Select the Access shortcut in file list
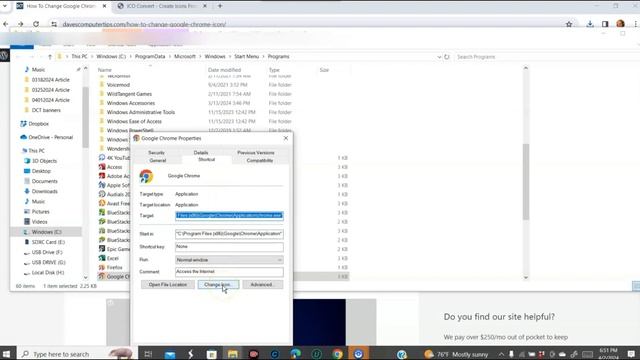The image size is (640, 360). tap(114, 167)
